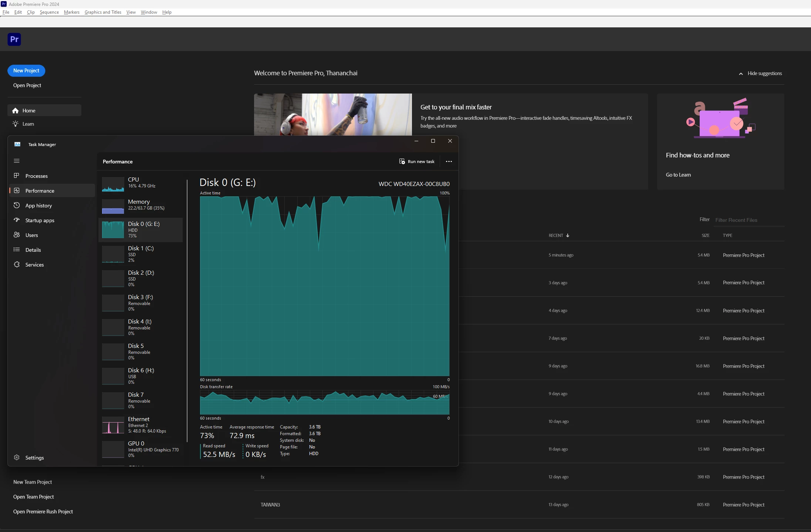Open Task Manager hamburger navigation menu
The image size is (811, 532).
(x=17, y=161)
